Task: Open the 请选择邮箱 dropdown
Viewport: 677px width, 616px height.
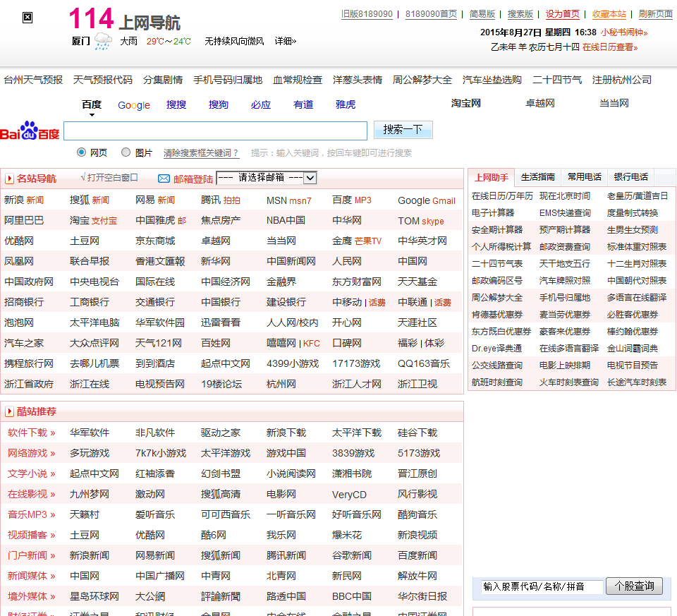Action: (x=267, y=178)
